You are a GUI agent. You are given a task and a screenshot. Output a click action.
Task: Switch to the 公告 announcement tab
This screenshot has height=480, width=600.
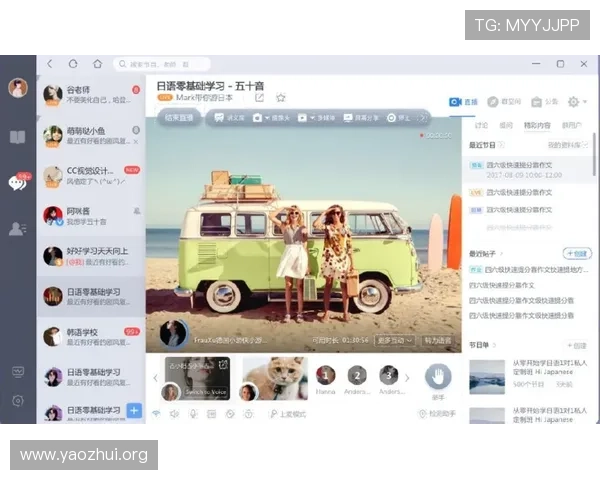point(545,102)
